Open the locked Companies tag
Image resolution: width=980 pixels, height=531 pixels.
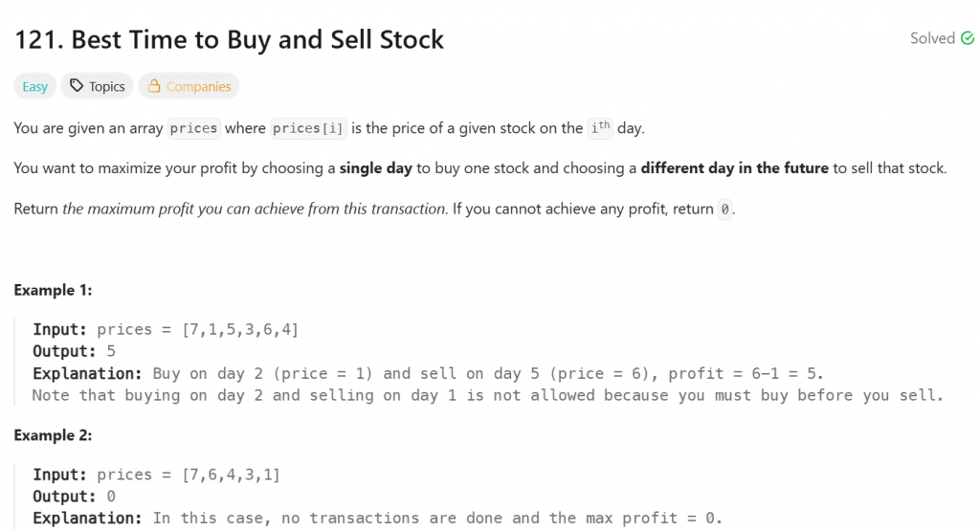point(189,86)
